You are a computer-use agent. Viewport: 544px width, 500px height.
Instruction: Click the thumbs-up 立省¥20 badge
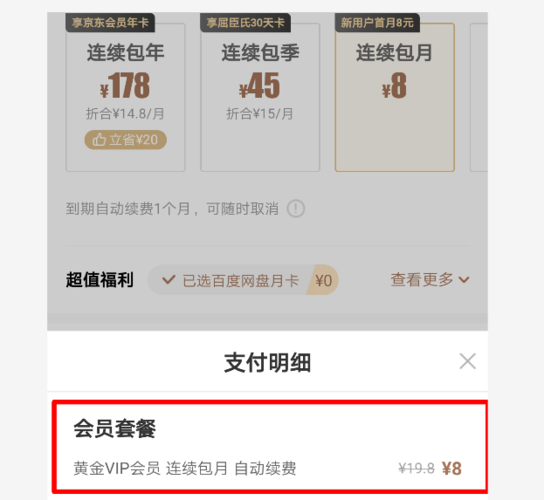(126, 140)
